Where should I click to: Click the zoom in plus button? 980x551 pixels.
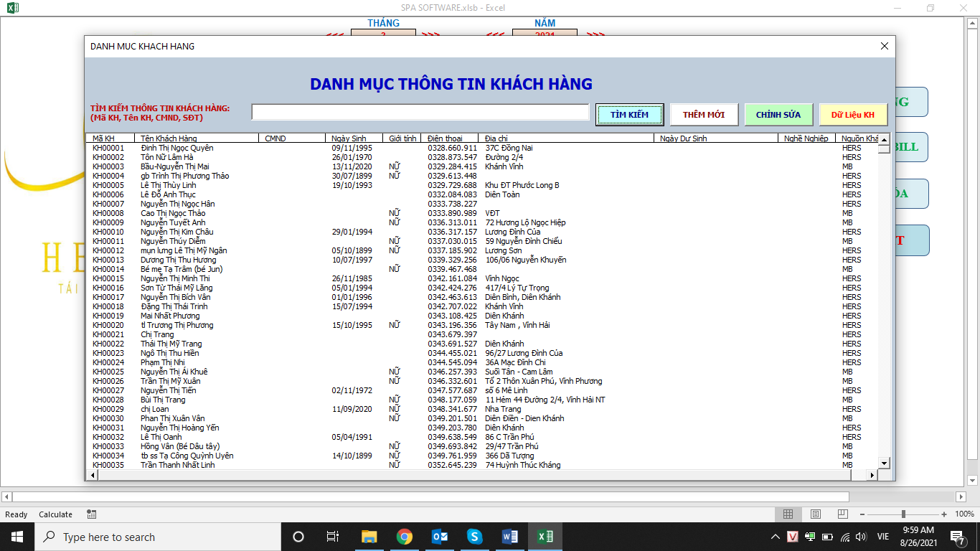click(946, 514)
